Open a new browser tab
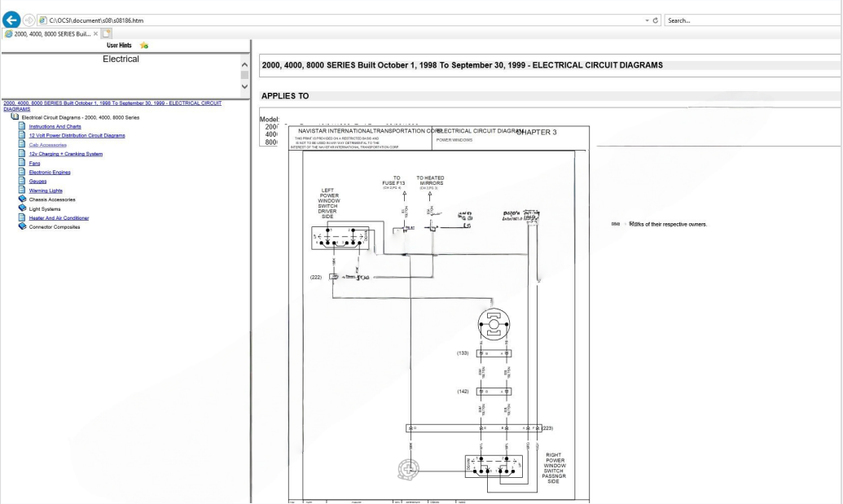843x504 pixels. (x=106, y=33)
